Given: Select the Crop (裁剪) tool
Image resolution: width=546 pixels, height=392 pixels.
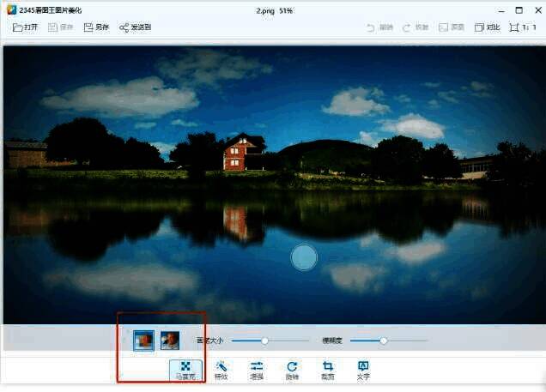Looking at the screenshot, I should click(x=327, y=370).
